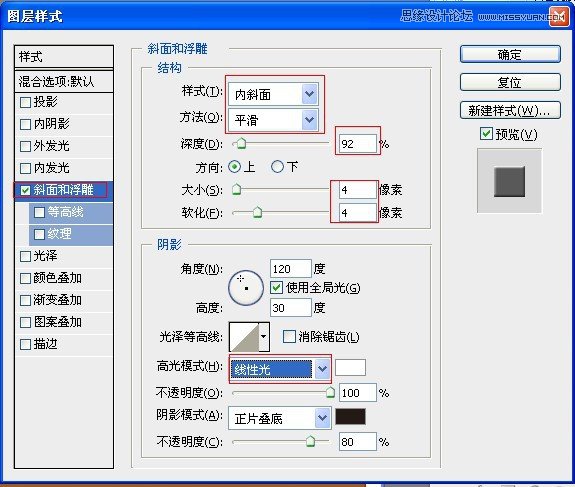Tick the 颜色叠加 color overlay checkbox
The width and height of the screenshot is (575, 487).
(x=25, y=278)
